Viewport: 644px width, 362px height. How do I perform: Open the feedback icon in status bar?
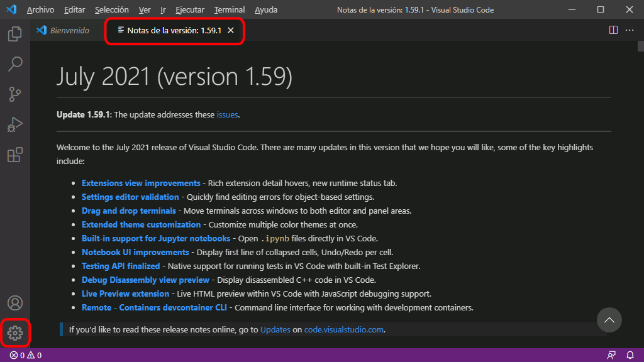click(x=611, y=355)
